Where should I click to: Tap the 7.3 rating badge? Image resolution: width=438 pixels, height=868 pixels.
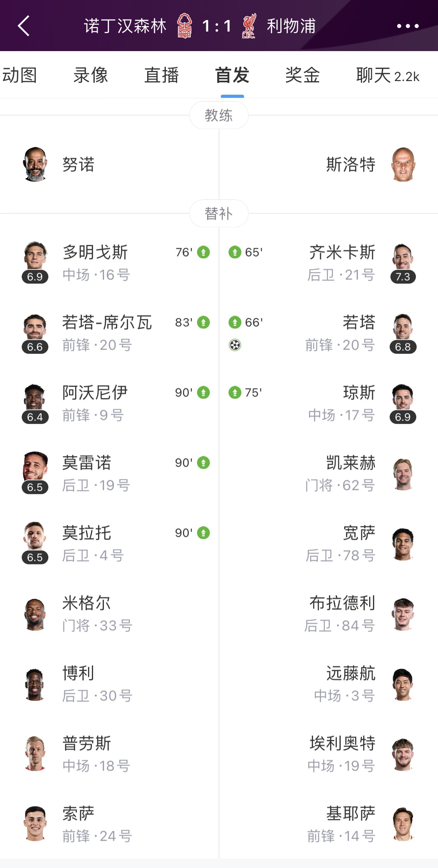click(403, 277)
